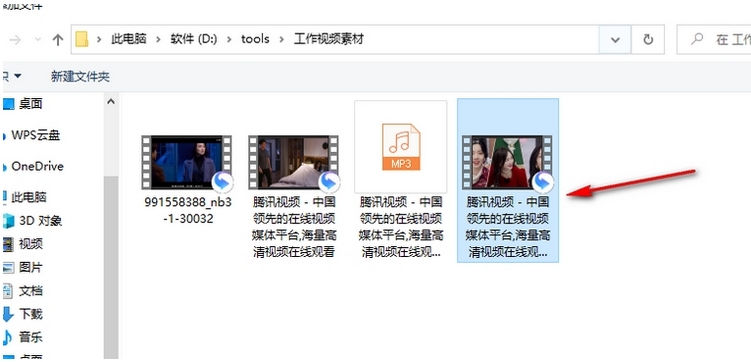751x362 pixels.
Task: Click name text ending 海量高清视频在线观看
Action: [294, 227]
